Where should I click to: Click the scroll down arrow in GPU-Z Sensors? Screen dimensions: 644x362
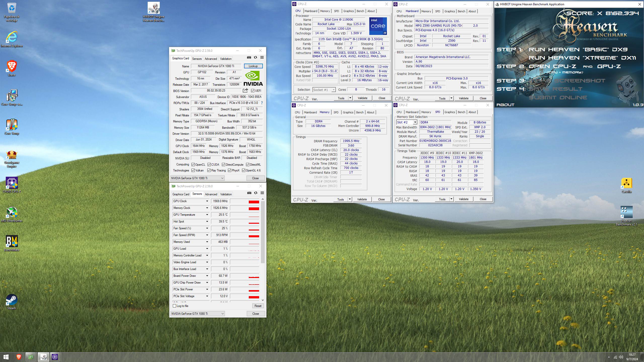pyautogui.click(x=263, y=300)
